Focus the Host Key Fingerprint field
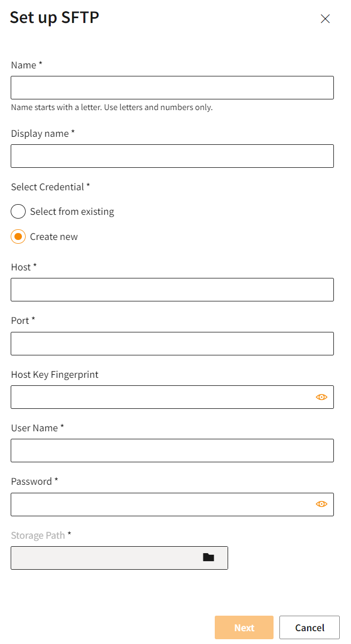 tap(160, 397)
